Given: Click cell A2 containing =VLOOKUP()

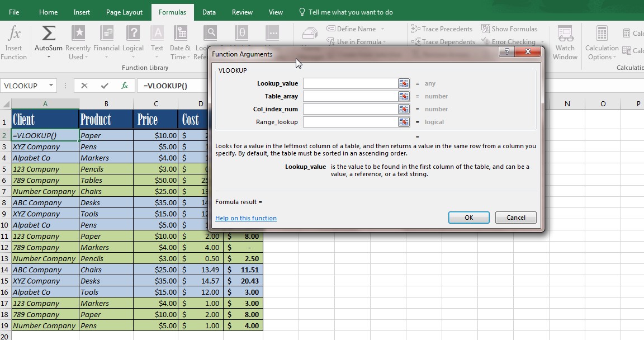Looking at the screenshot, I should point(45,135).
